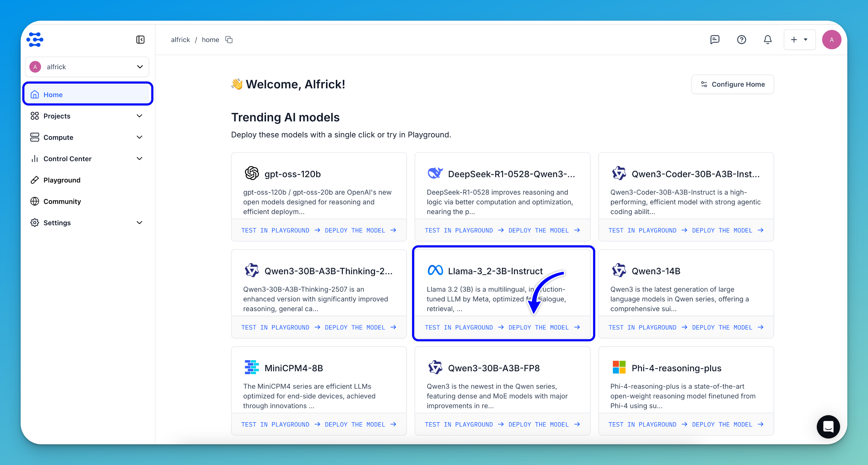Click the Meta logo on Llama card
Screen dimensions: 868x465
tap(435, 270)
